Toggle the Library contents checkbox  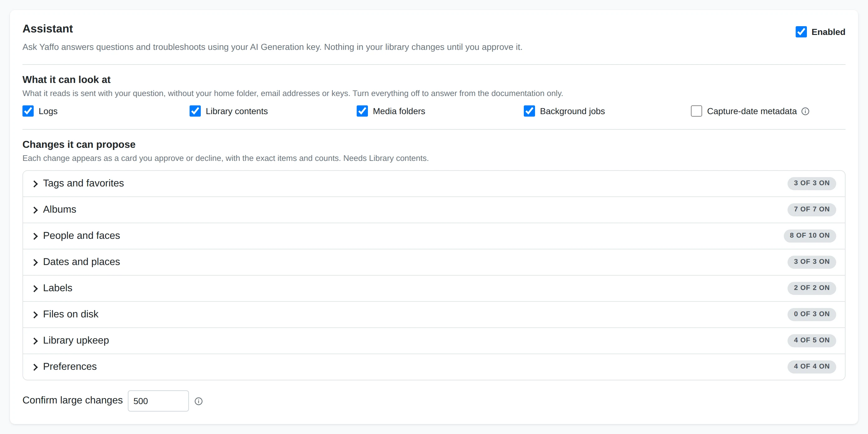click(x=195, y=111)
